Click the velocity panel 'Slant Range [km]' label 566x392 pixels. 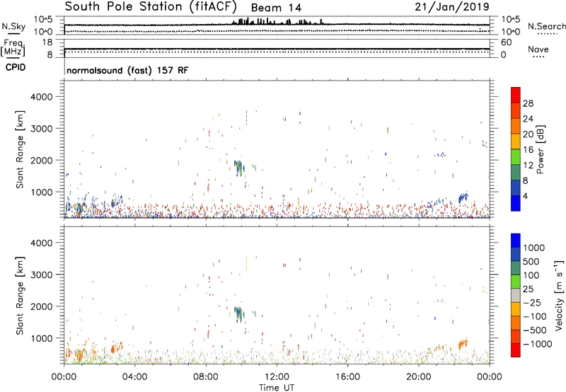click(20, 295)
